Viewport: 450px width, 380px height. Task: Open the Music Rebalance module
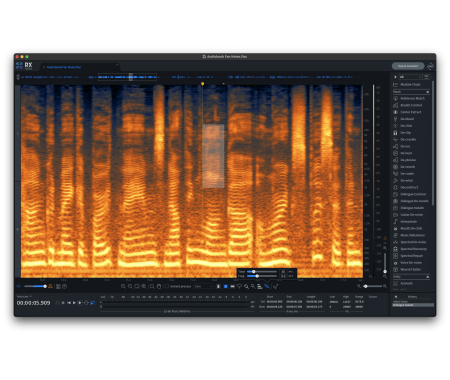(412, 235)
